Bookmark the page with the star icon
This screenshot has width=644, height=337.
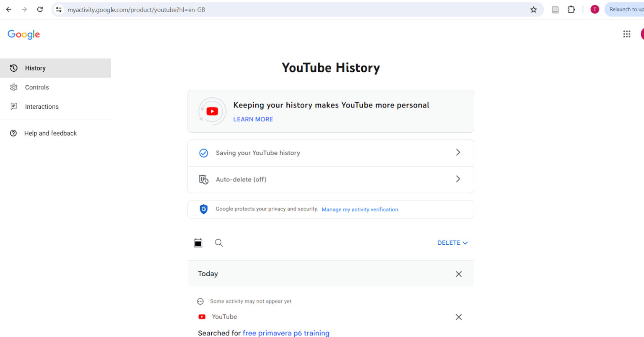[533, 9]
